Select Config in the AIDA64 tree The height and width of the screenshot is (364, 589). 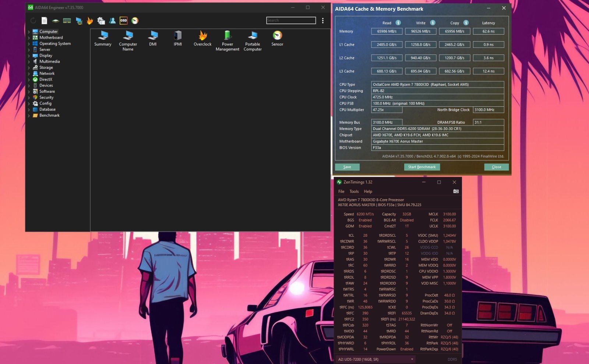click(x=45, y=103)
